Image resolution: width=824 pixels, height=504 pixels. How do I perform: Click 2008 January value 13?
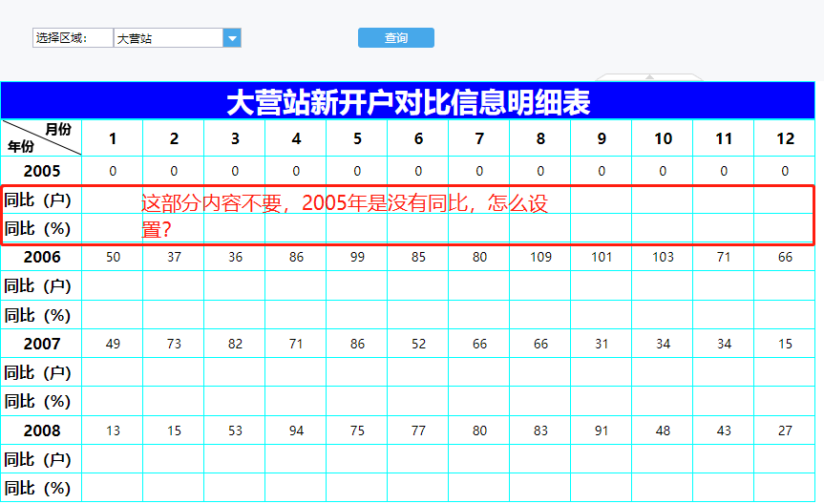[x=113, y=430]
